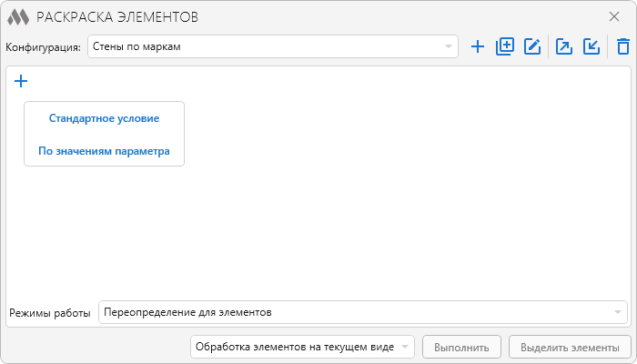The width and height of the screenshot is (637, 364).
Task: Click the application logo in the title bar
Action: (x=18, y=16)
